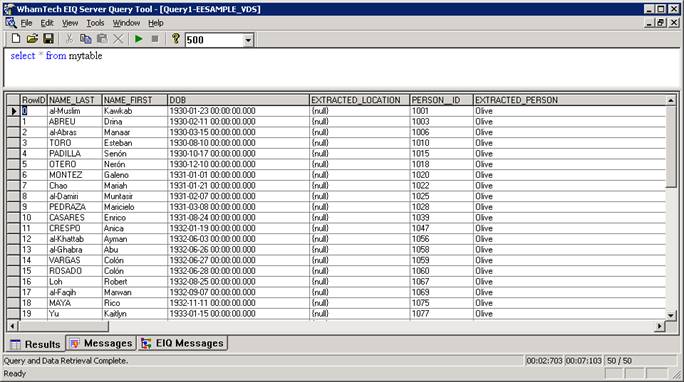Click the SQL query text editor area
This screenshot has width=684, height=382.
click(x=342, y=68)
